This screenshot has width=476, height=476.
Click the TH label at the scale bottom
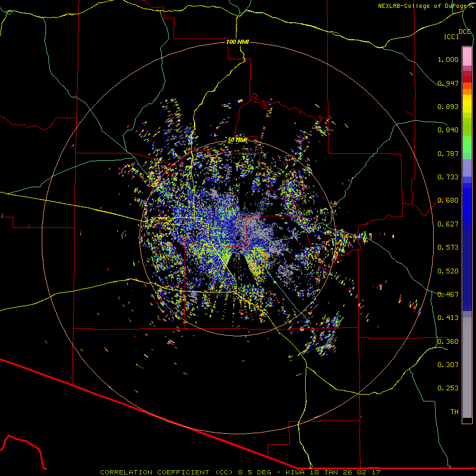454,412
